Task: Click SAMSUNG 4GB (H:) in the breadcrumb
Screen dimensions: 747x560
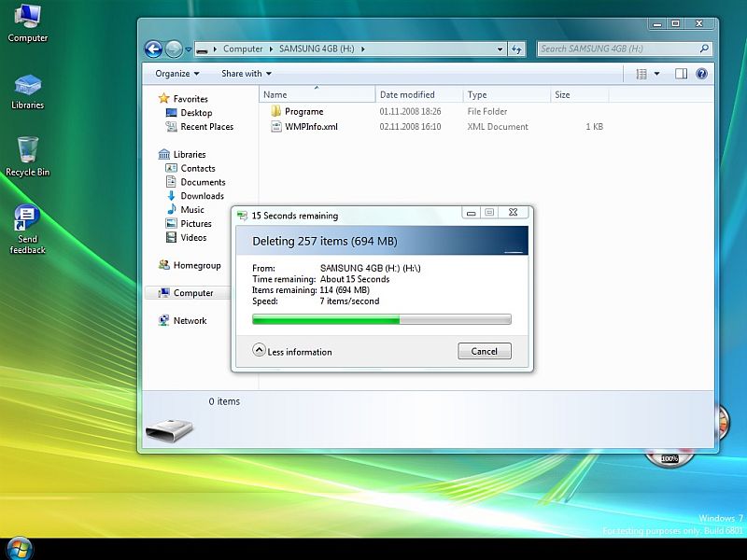Action: click(317, 49)
